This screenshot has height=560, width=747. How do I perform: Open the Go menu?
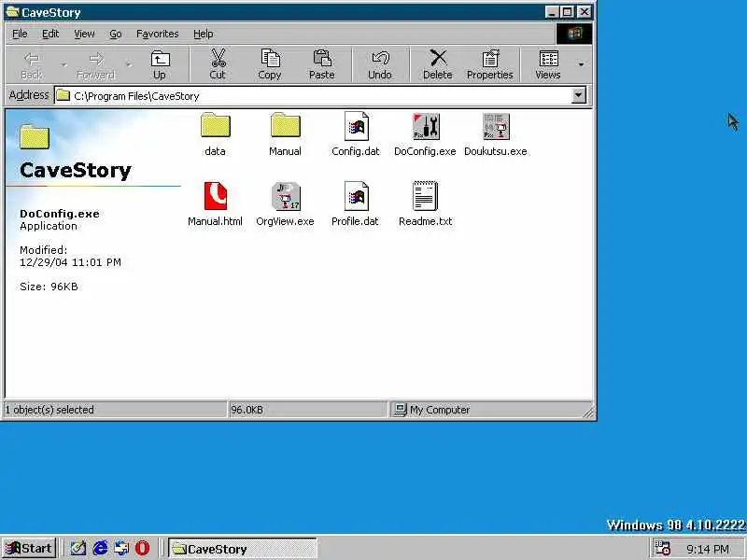tap(115, 34)
